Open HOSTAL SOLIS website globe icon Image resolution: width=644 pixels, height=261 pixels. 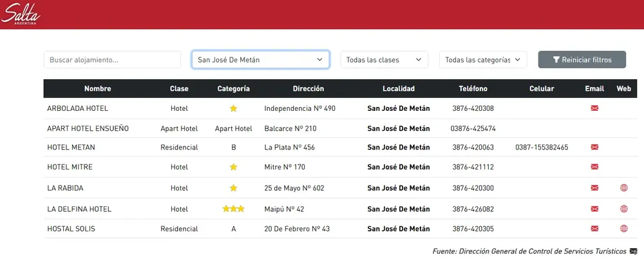623,229
